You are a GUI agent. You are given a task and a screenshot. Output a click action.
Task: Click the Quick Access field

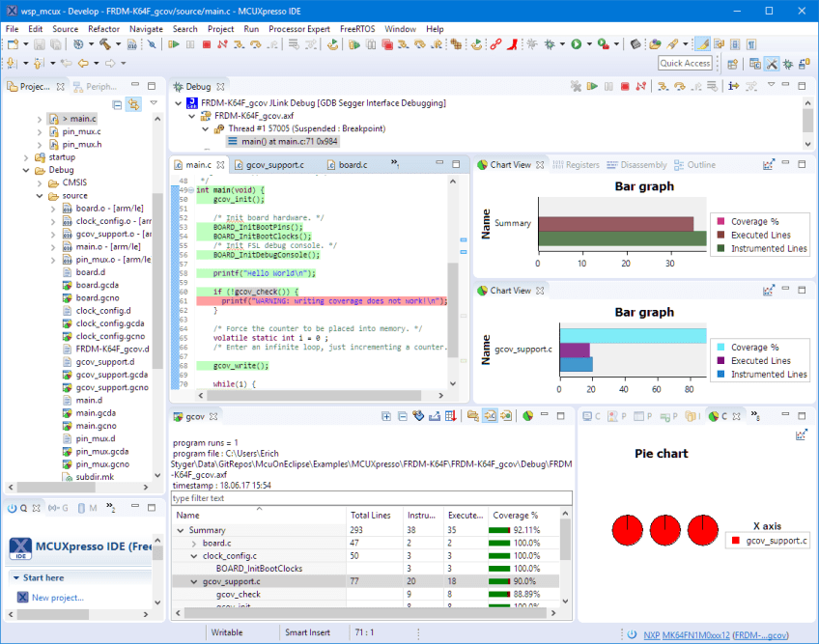click(x=685, y=63)
